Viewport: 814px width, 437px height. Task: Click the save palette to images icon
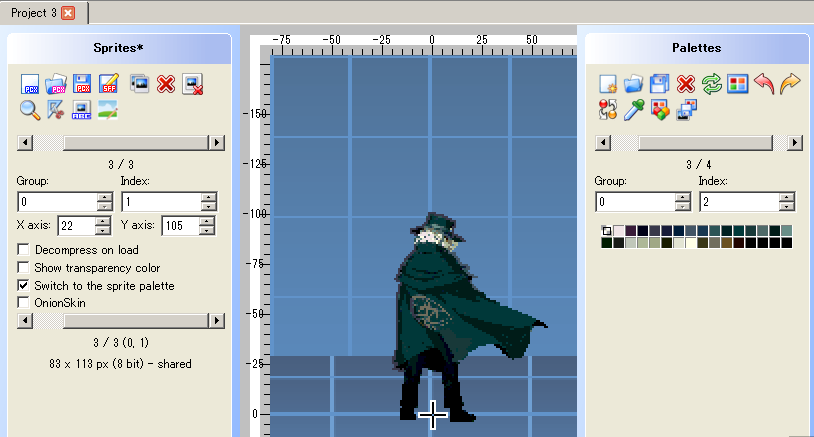[x=686, y=110]
